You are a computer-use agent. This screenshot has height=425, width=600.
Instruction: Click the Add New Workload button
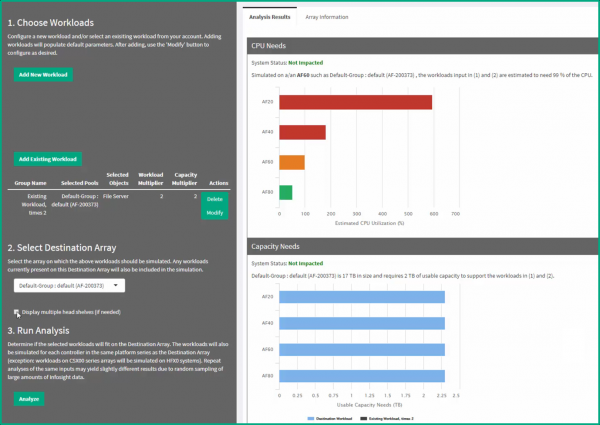pyautogui.click(x=43, y=75)
